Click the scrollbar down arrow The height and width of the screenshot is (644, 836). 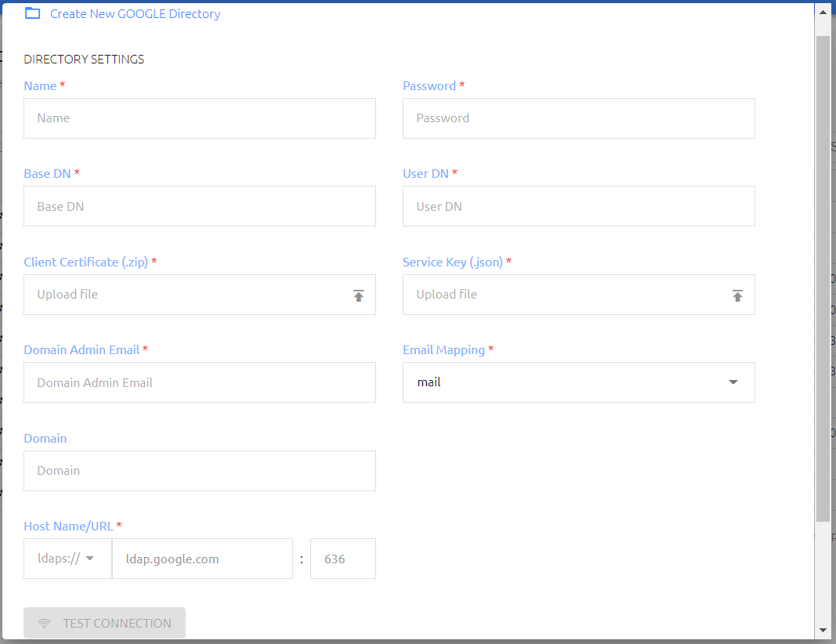coord(823,630)
